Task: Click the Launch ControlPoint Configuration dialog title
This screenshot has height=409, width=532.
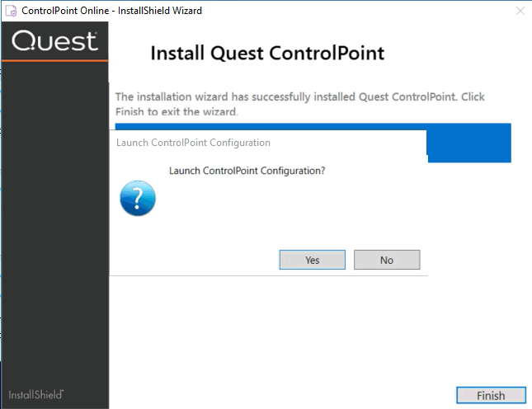Action: coord(194,143)
